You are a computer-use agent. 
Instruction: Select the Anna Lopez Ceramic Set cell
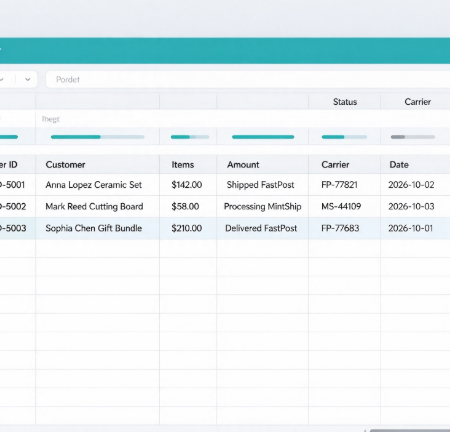(94, 185)
